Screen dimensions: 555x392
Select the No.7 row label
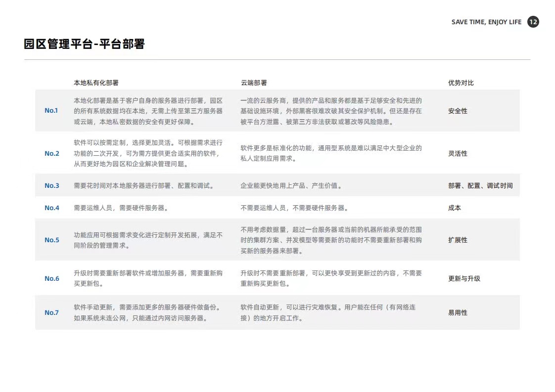tap(51, 312)
